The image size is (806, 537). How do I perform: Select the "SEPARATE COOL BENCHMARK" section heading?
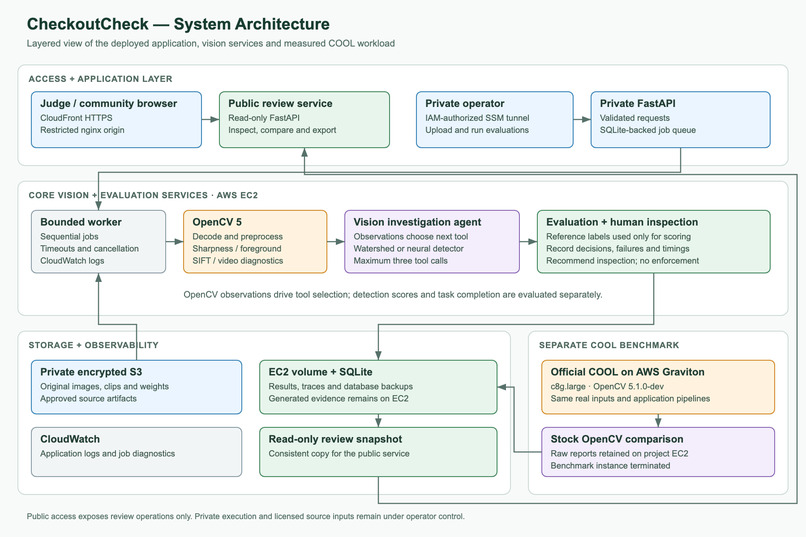(609, 345)
